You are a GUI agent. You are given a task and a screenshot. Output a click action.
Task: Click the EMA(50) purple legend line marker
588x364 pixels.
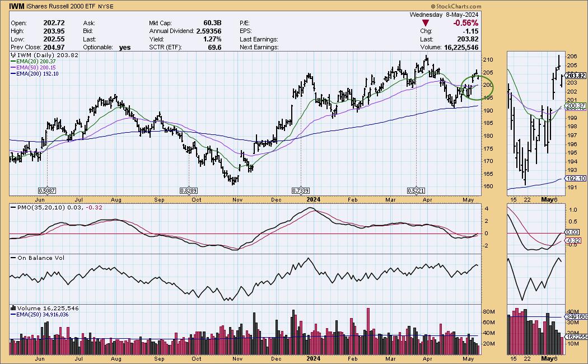(x=13, y=68)
